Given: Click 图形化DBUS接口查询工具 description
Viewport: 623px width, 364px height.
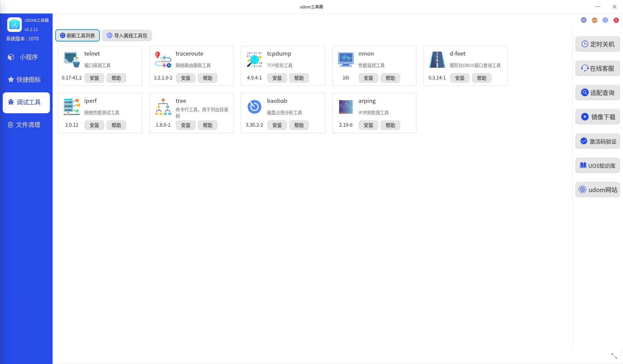Looking at the screenshot, I should [x=475, y=65].
